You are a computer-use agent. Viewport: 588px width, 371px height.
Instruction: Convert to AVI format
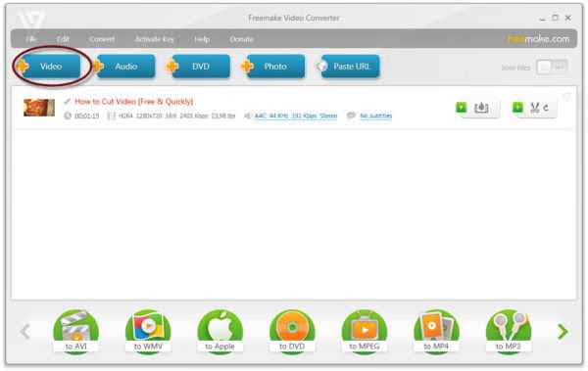(x=75, y=331)
